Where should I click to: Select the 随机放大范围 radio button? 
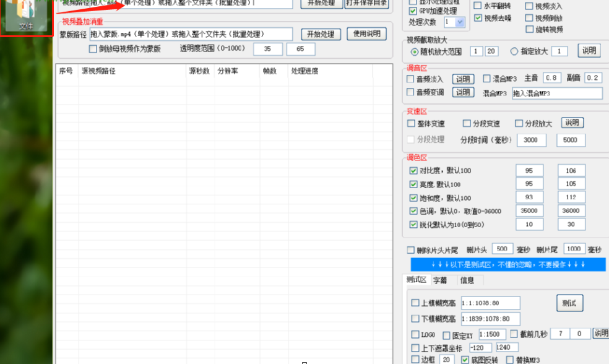pos(415,52)
